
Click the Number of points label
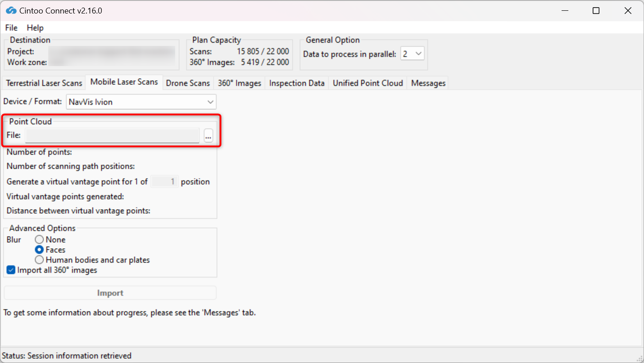tap(39, 152)
